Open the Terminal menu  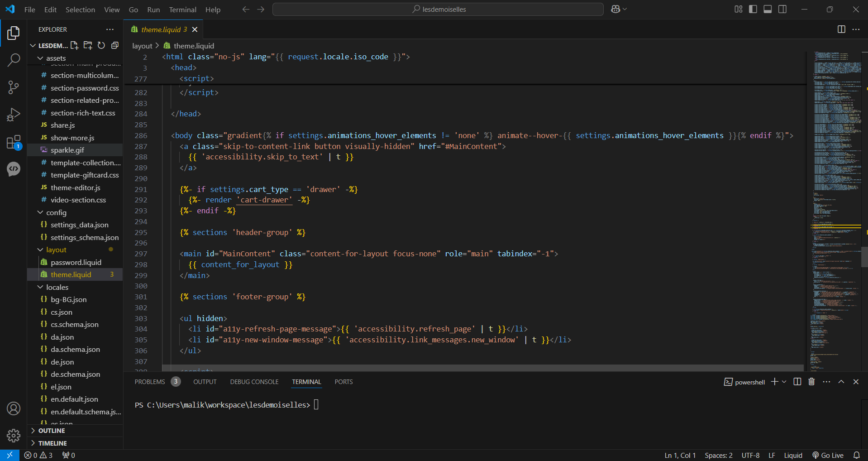[182, 10]
